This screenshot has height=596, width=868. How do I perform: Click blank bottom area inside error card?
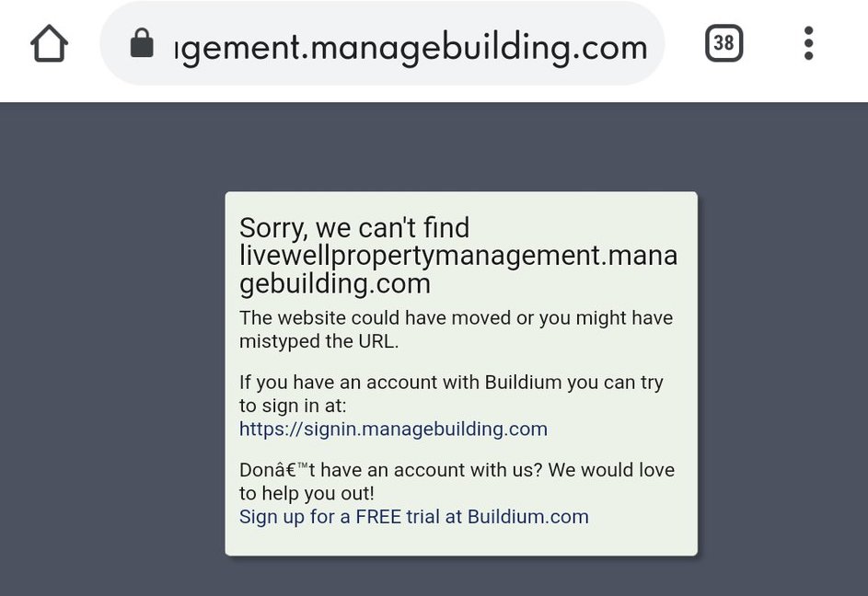point(461,541)
